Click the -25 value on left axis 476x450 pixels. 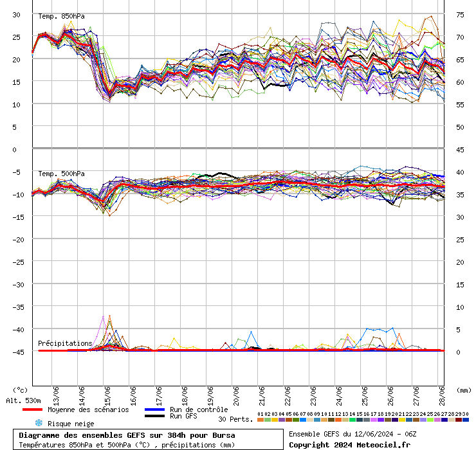click(x=18, y=262)
